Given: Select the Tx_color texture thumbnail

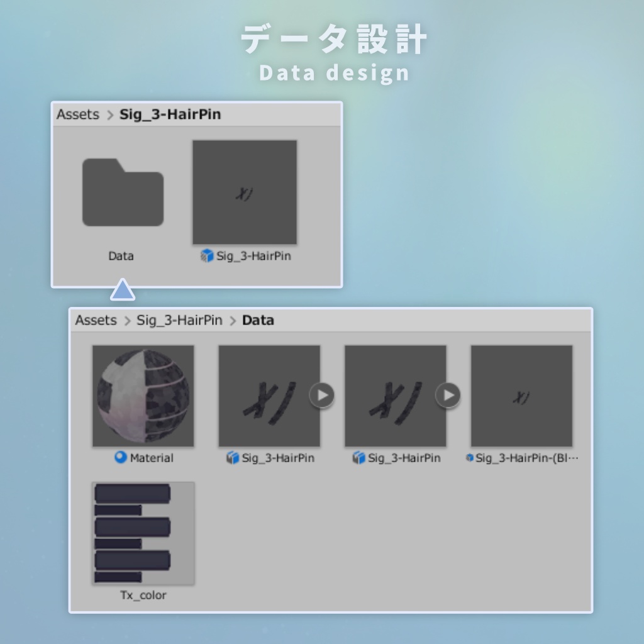Looking at the screenshot, I should pos(143,532).
